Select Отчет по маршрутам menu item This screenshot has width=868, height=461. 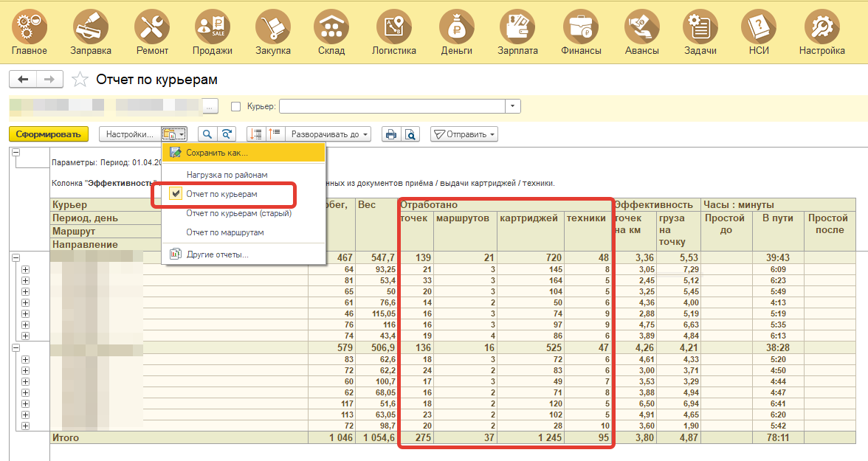(225, 232)
